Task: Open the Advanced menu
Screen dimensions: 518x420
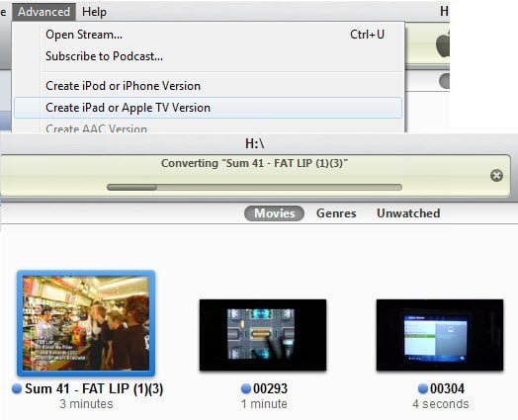Action: tap(43, 12)
